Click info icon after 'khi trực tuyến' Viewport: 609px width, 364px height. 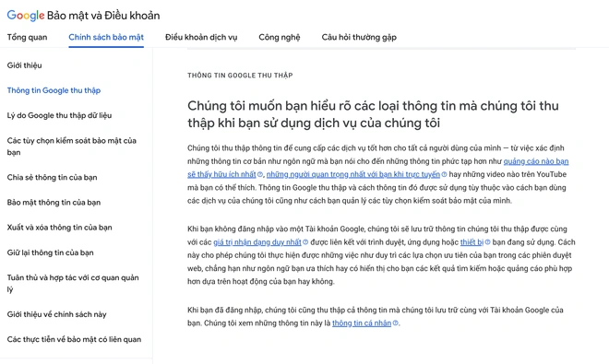[444, 174]
